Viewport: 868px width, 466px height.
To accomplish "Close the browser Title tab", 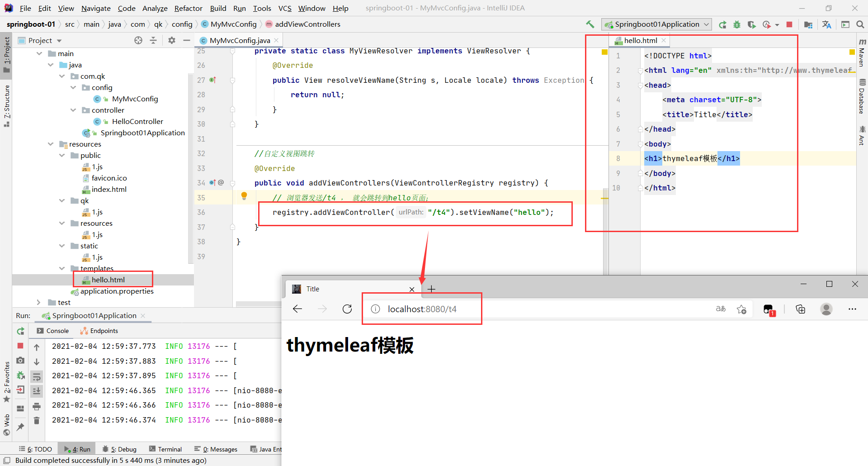I will (412, 289).
